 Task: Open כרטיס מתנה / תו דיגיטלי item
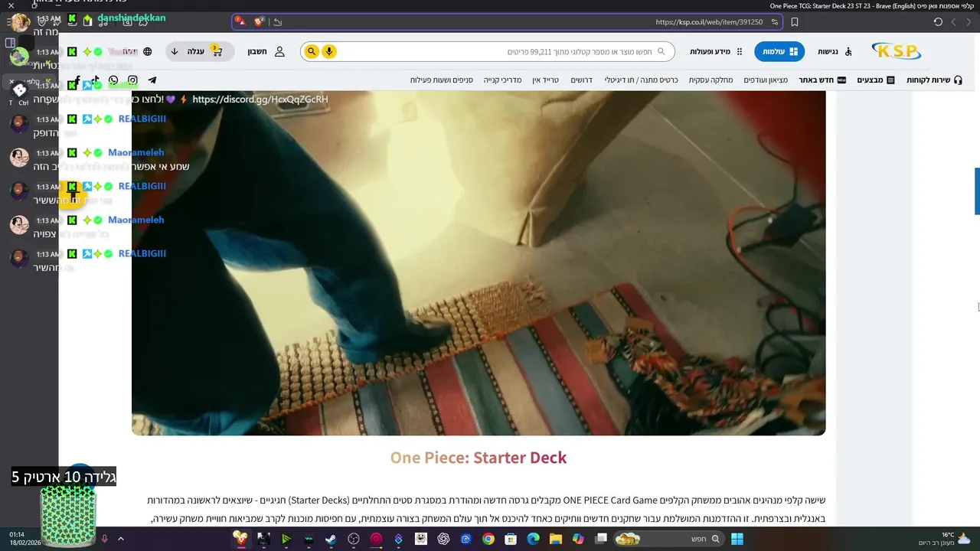point(641,80)
